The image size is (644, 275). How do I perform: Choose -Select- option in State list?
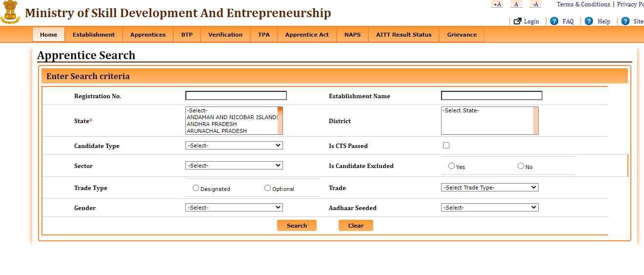(x=232, y=110)
